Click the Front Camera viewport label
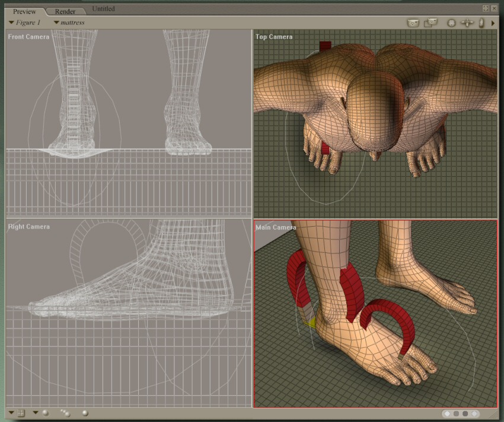The width and height of the screenshot is (504, 422). pos(28,37)
